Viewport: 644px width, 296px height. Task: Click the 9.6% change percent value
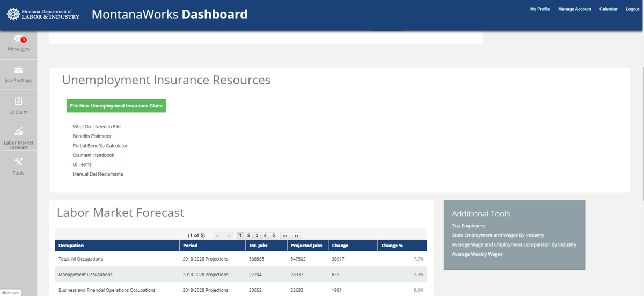pos(419,290)
